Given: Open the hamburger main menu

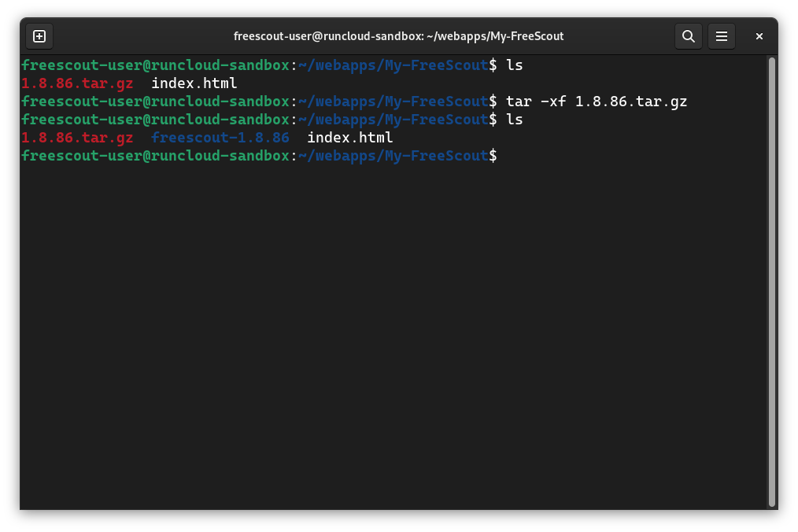Looking at the screenshot, I should pos(721,36).
